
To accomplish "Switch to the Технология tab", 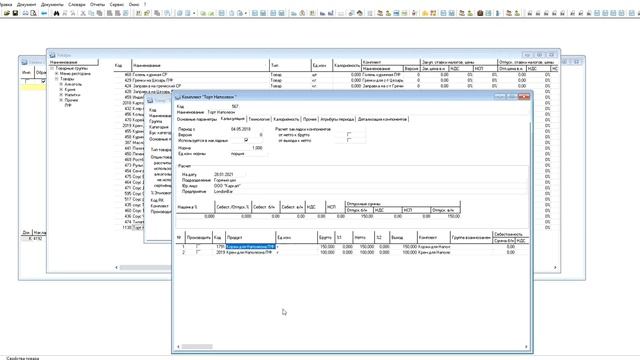I will point(259,119).
